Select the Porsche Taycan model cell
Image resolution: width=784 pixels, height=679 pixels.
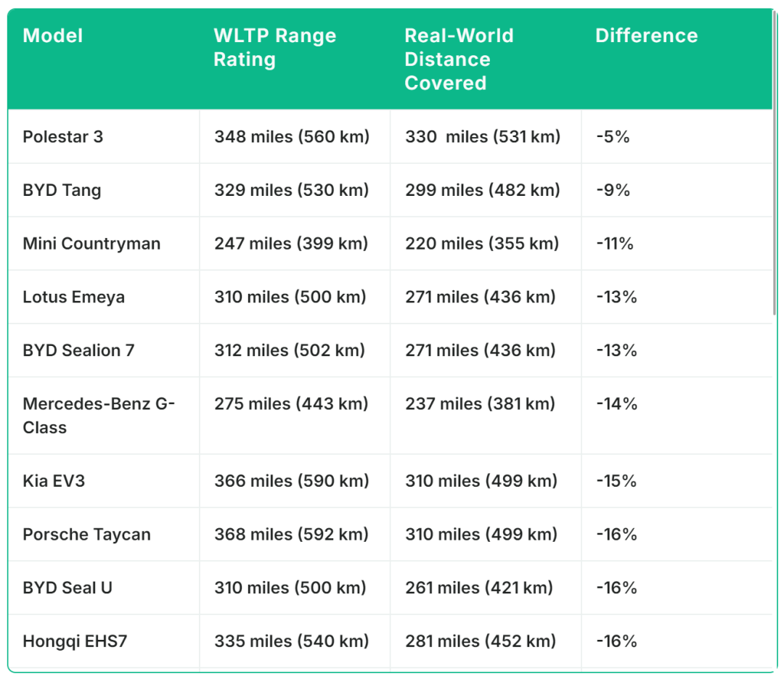pos(86,535)
